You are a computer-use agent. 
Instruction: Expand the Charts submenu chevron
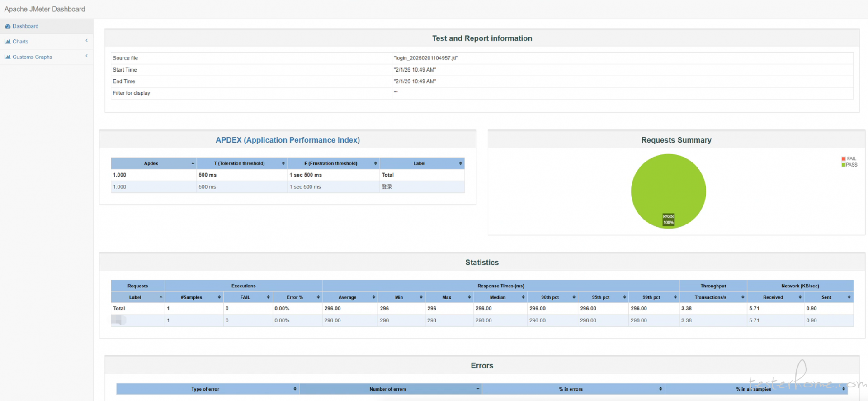86,41
